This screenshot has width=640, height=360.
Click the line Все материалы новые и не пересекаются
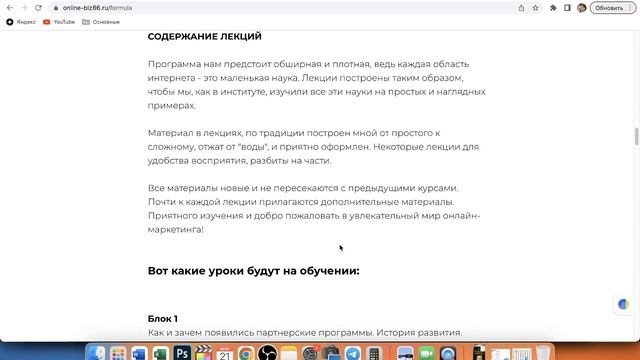click(303, 188)
